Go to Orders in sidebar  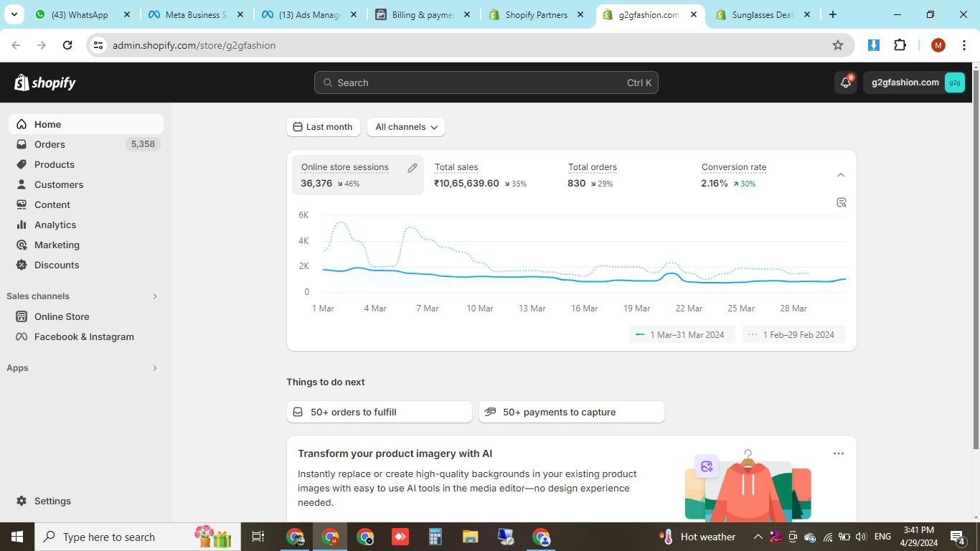coord(50,144)
